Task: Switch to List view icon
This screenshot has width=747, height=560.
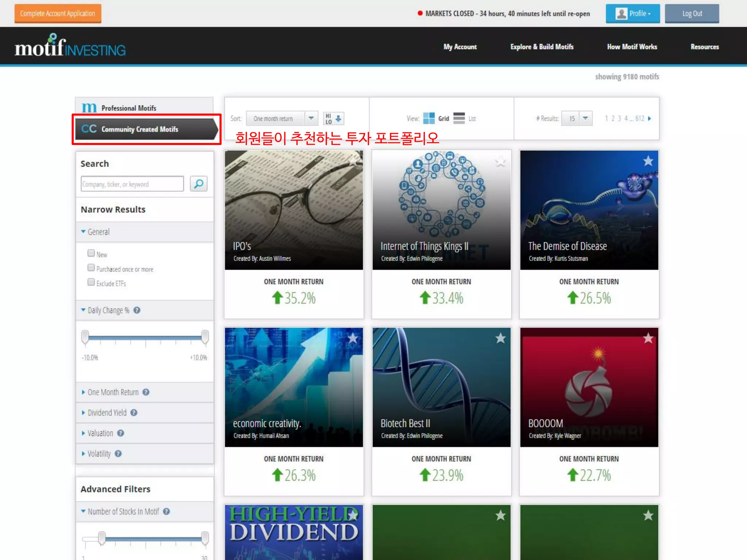Action: [459, 118]
